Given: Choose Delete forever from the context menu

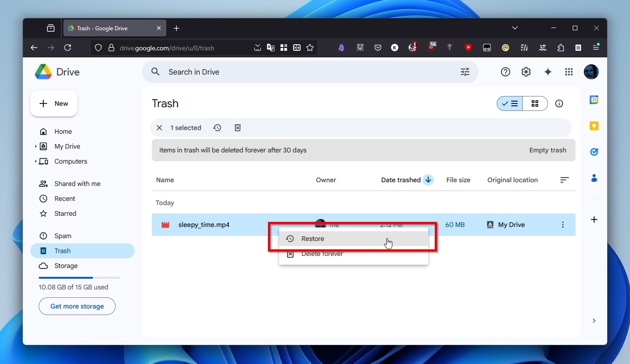Looking at the screenshot, I should tap(353, 254).
